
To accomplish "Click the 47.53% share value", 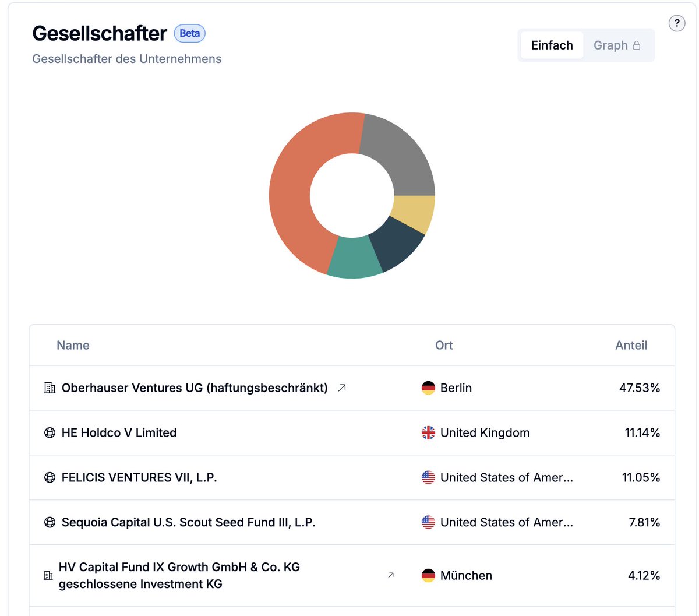I will coord(640,388).
